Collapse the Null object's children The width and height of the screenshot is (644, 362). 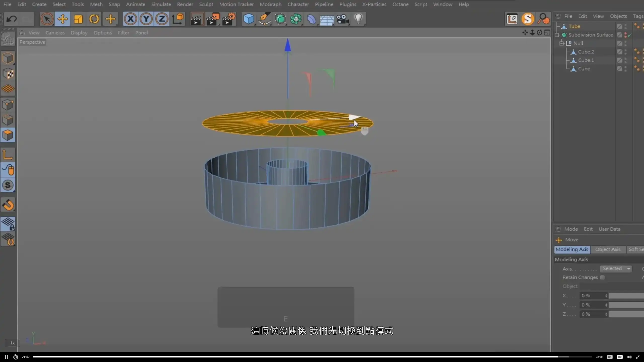562,43
